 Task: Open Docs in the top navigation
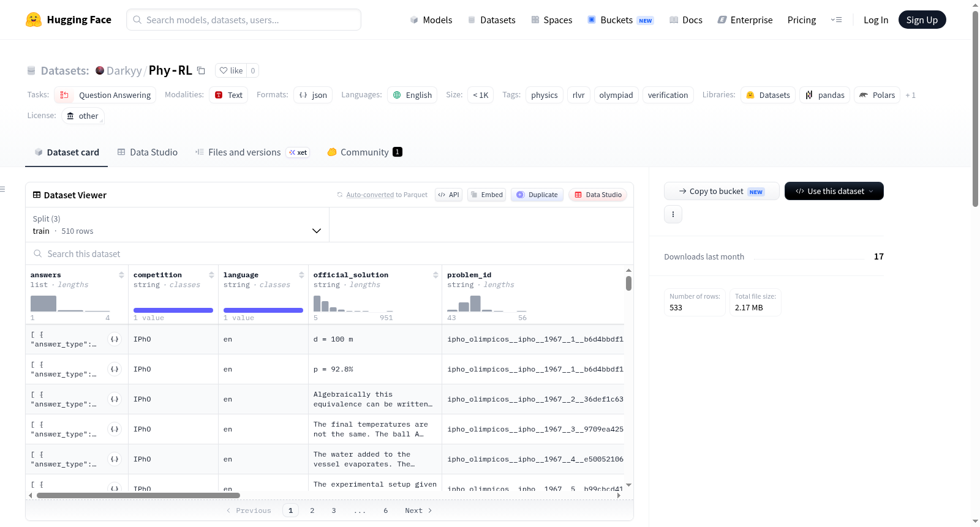point(685,20)
